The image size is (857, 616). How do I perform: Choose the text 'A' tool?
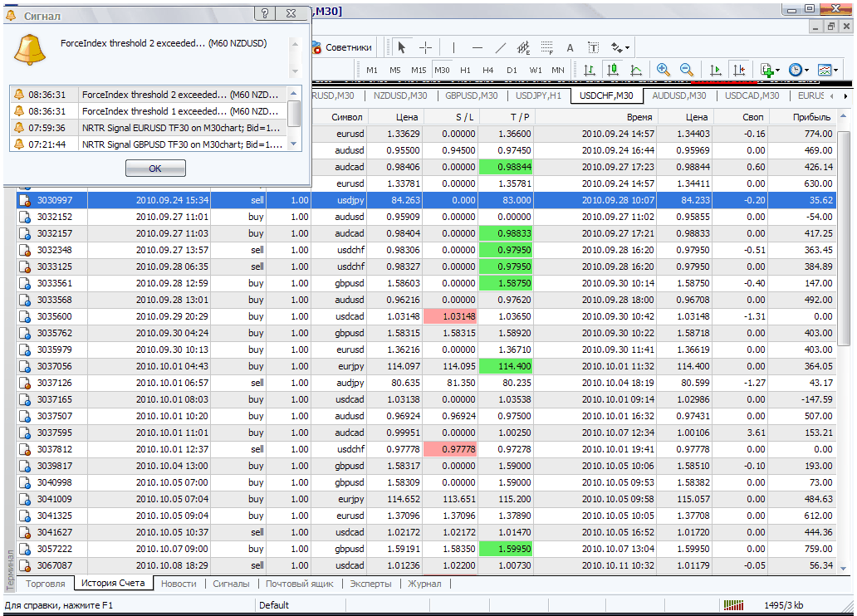[570, 48]
